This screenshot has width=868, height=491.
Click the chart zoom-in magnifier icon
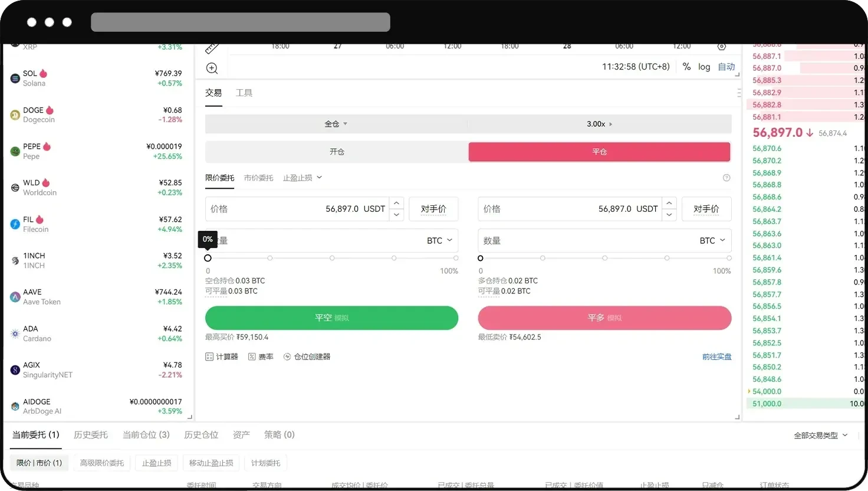212,68
